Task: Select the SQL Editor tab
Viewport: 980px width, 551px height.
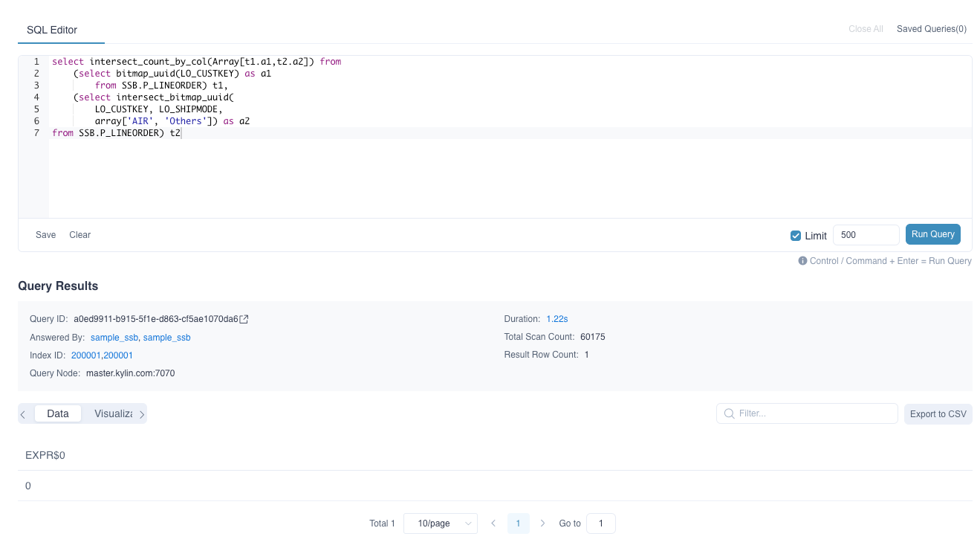Action: tap(52, 30)
